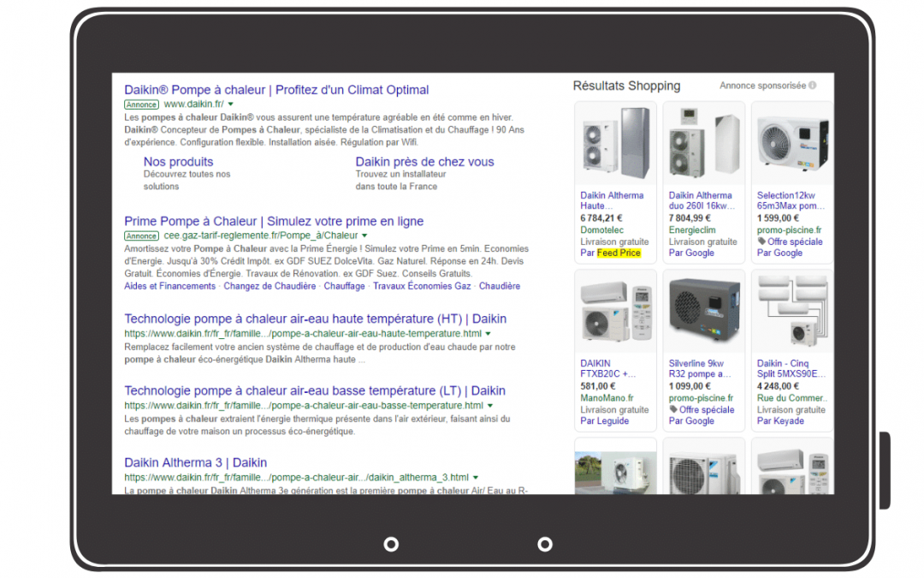
Task: Click the Travaux Économies Gaz link
Action: tap(421, 286)
